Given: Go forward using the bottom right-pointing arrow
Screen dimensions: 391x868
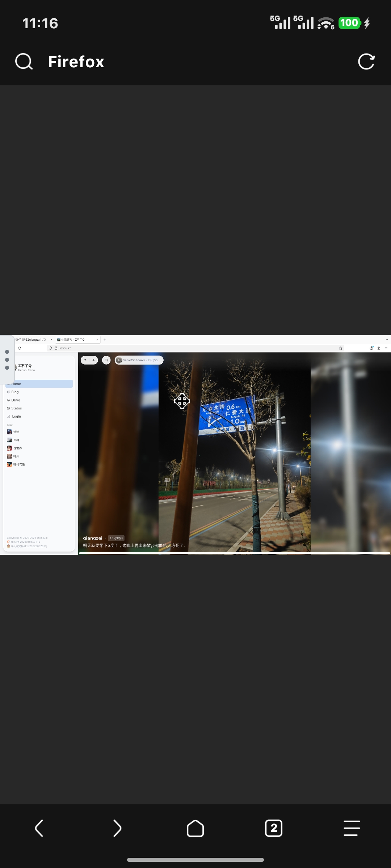Looking at the screenshot, I should [x=117, y=828].
